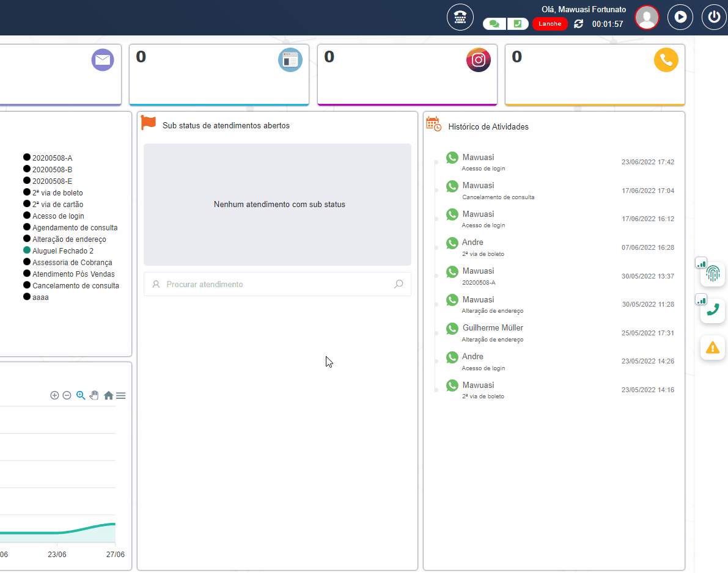Click the Sub status de atendimentos abertos title
Viewport: 728px width, 573px height.
(x=226, y=125)
